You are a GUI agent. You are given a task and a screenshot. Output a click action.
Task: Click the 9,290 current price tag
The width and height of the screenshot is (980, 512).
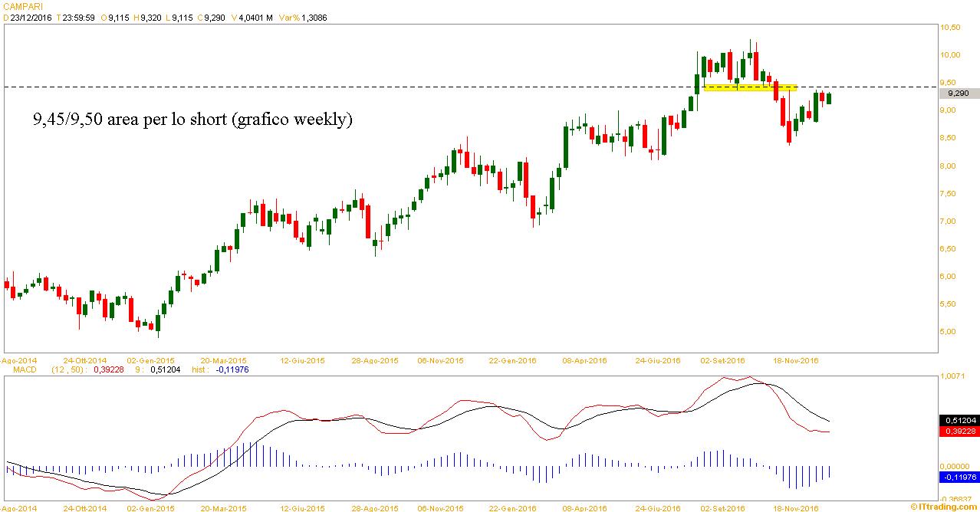[x=959, y=94]
